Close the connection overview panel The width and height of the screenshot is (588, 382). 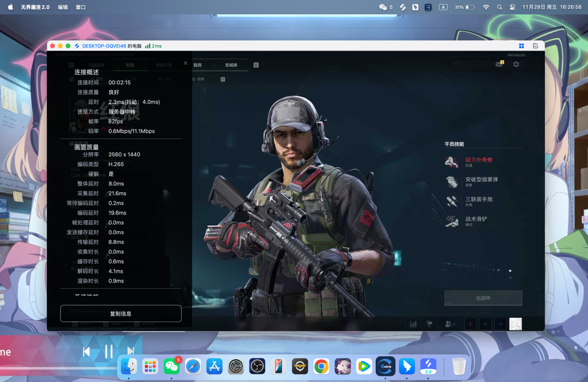(185, 63)
